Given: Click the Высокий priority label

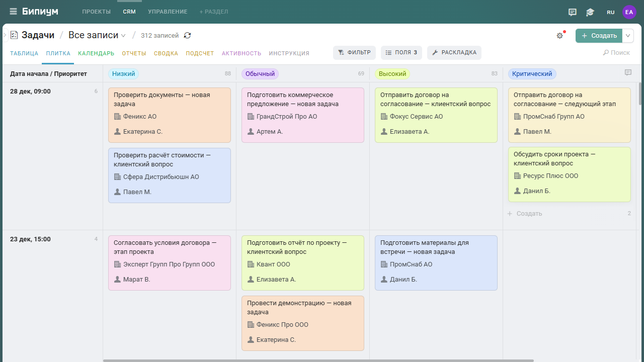Looking at the screenshot, I should point(392,74).
